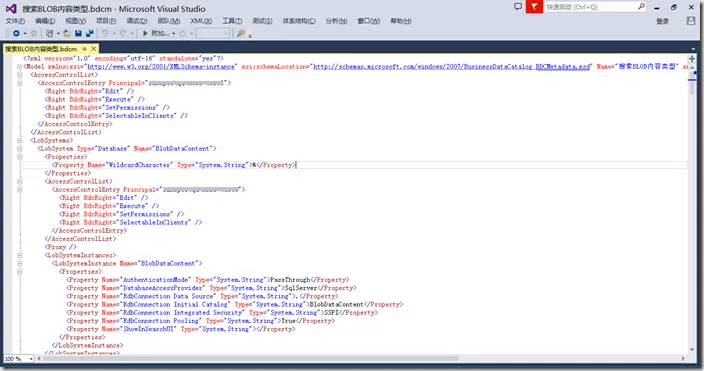Click the horizontal scrollbar left arrow
Viewport: 704px width, 371px height.
pyautogui.click(x=39, y=358)
